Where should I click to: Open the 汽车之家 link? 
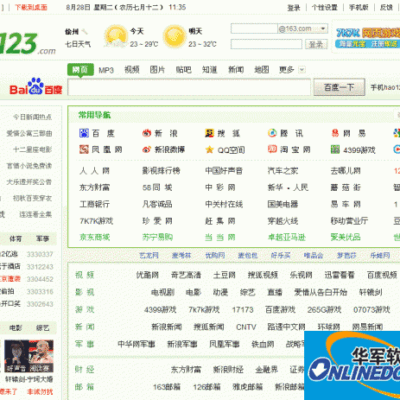283,171
